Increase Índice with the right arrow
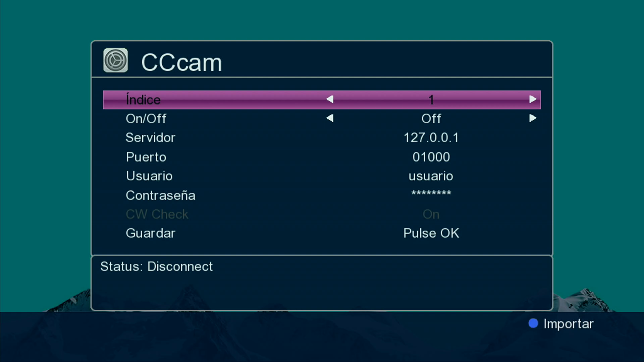Viewport: 644px width, 362px height. tap(533, 99)
